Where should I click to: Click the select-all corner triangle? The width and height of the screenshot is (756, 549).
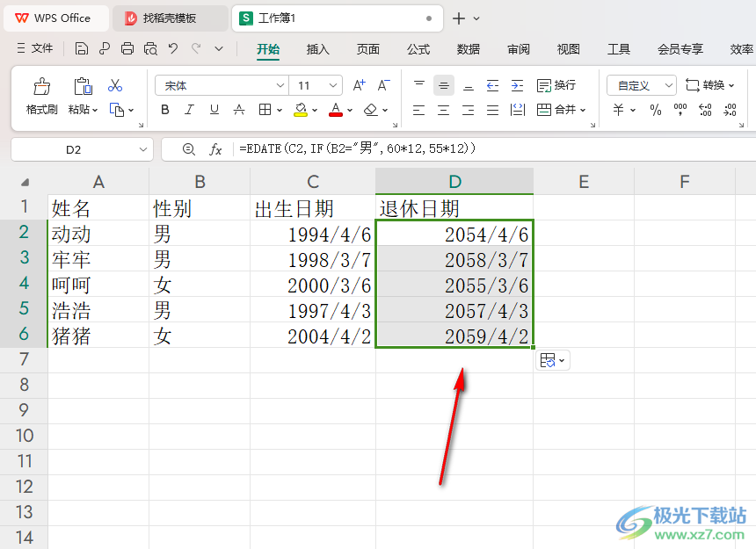click(25, 182)
